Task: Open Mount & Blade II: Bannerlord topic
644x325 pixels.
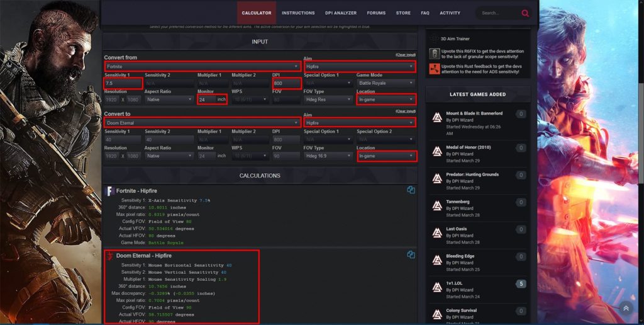Action: (474, 113)
